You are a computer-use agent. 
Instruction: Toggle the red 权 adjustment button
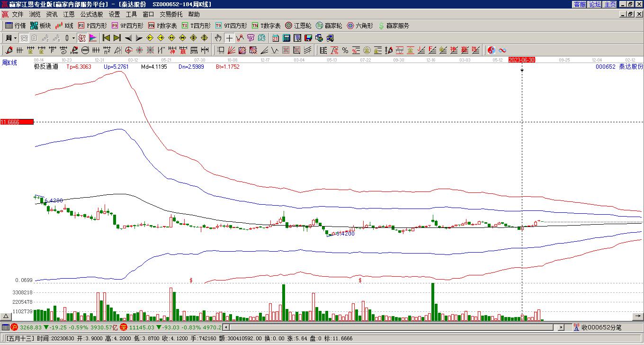(82, 38)
